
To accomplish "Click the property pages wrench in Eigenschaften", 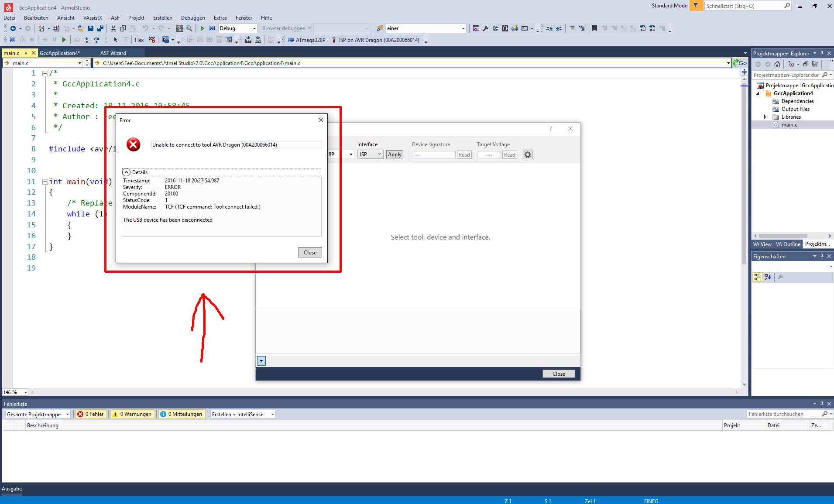I will [x=781, y=277].
